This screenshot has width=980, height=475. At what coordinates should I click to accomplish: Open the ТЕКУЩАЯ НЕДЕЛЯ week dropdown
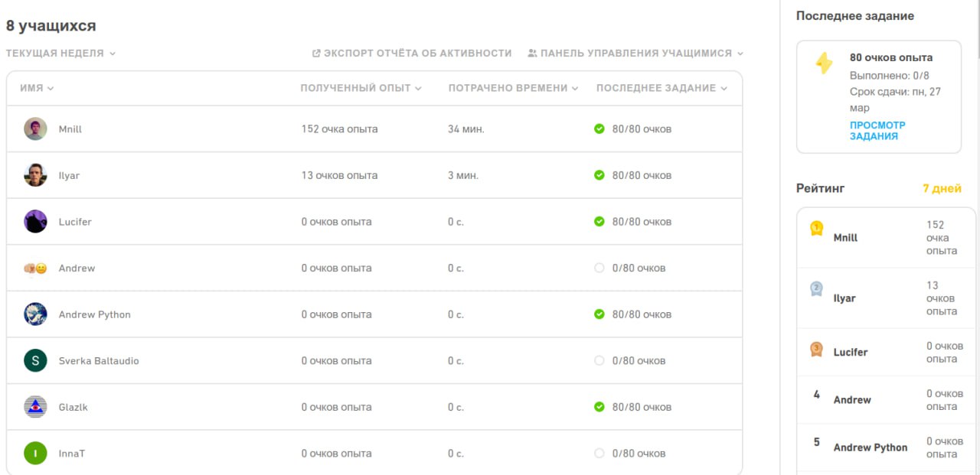pyautogui.click(x=60, y=54)
